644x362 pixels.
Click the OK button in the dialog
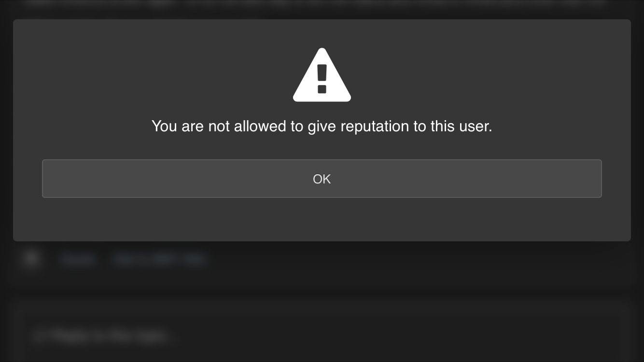tap(322, 179)
